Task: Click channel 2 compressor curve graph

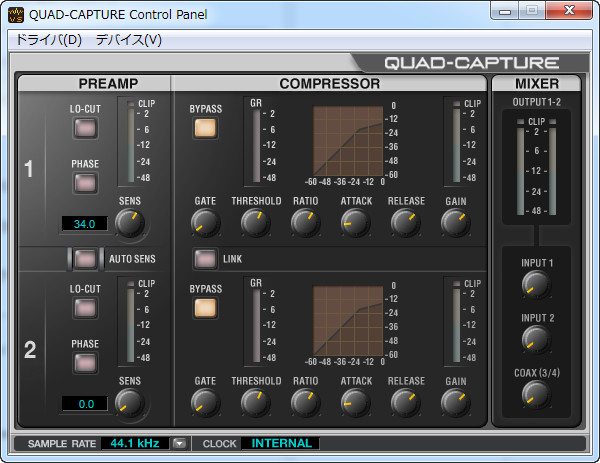Action: [348, 321]
